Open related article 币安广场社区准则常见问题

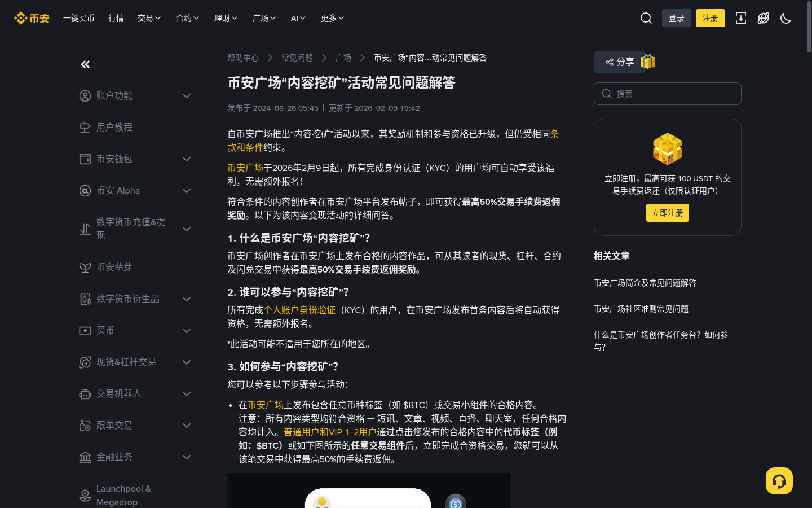(641, 309)
